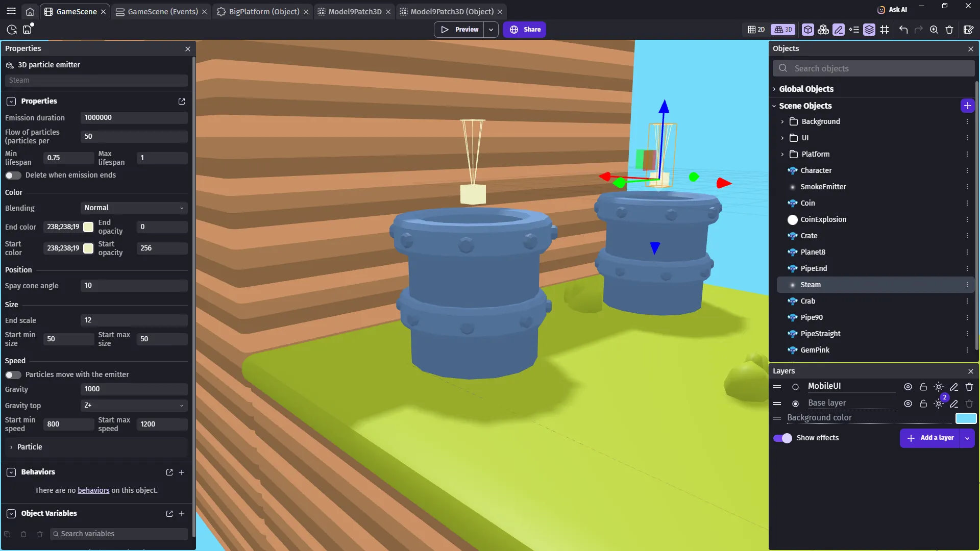Lock the MobileUI layer
980x551 pixels.
point(923,387)
